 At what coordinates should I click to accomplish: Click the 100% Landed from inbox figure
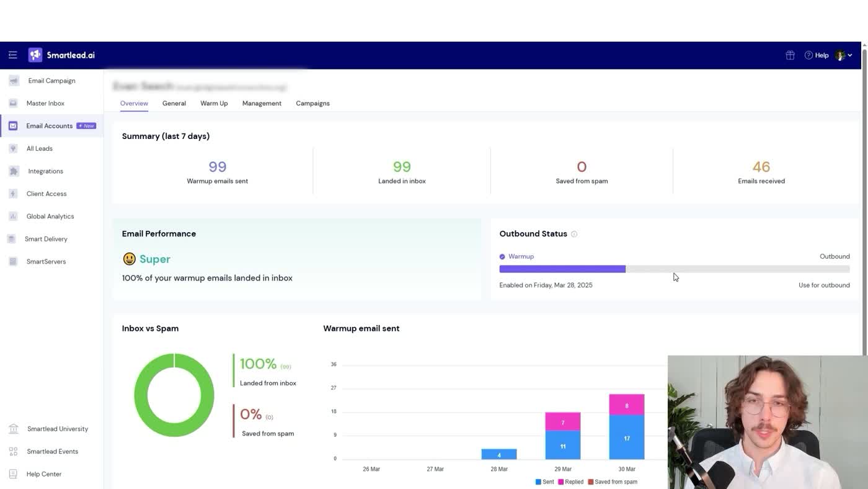pyautogui.click(x=259, y=364)
